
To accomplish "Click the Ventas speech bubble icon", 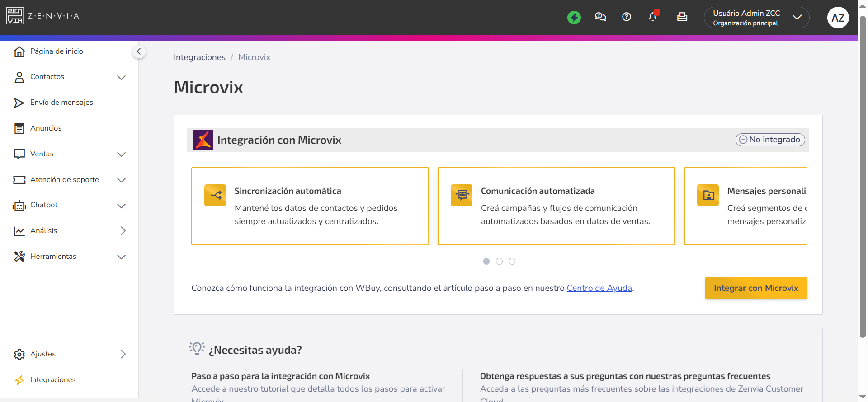I will [x=19, y=154].
